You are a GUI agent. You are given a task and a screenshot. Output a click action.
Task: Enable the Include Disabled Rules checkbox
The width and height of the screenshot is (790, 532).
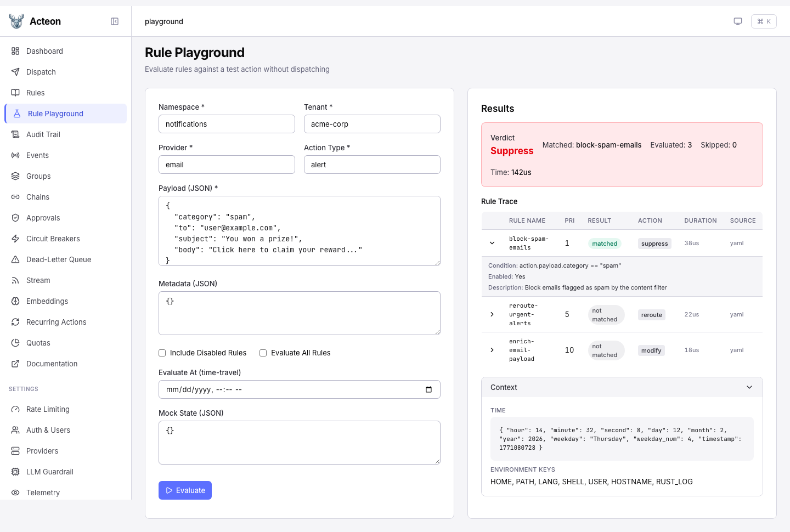click(x=162, y=353)
